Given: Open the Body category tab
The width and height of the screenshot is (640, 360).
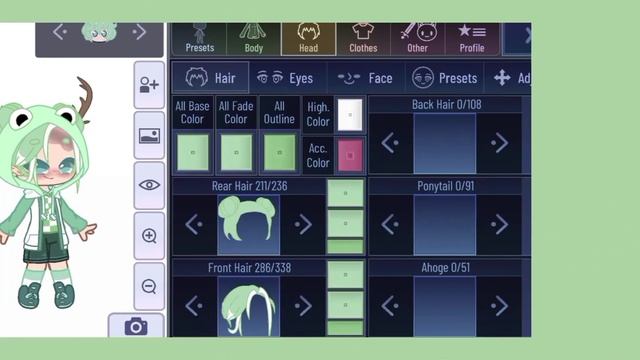Looking at the screenshot, I should 253,39.
